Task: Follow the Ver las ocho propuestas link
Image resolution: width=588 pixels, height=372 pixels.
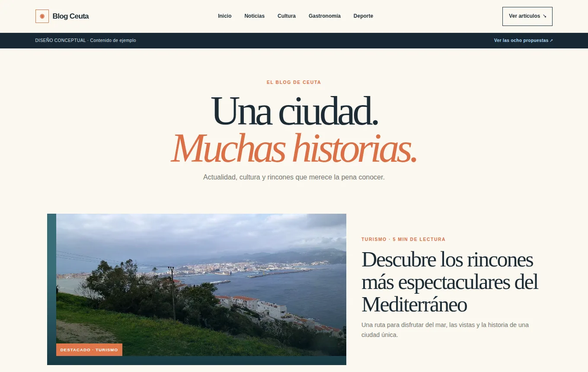Action: pos(524,41)
